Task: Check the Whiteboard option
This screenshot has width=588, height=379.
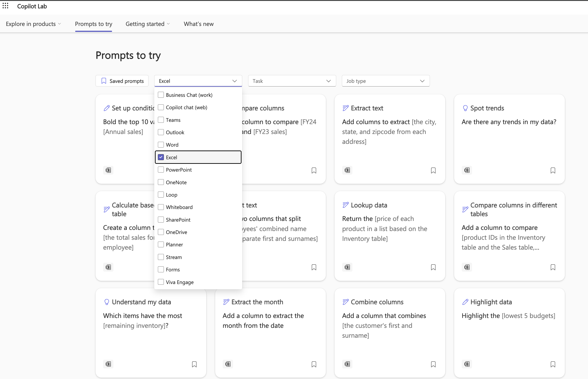Action: [x=161, y=207]
